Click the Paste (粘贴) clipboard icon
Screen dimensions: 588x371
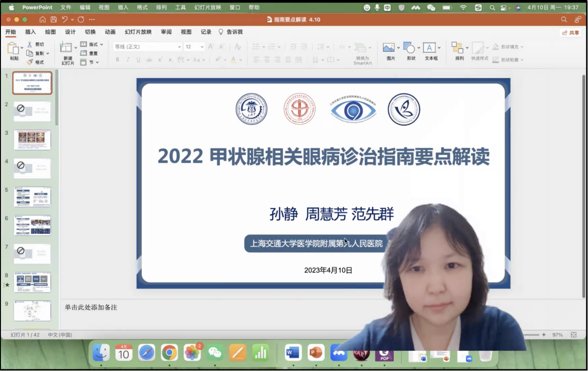[x=13, y=48]
